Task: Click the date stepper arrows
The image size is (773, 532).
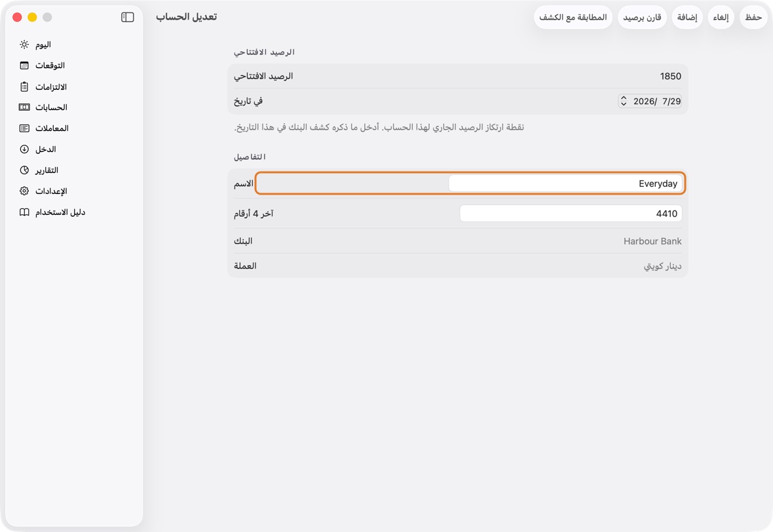Action: pos(624,101)
